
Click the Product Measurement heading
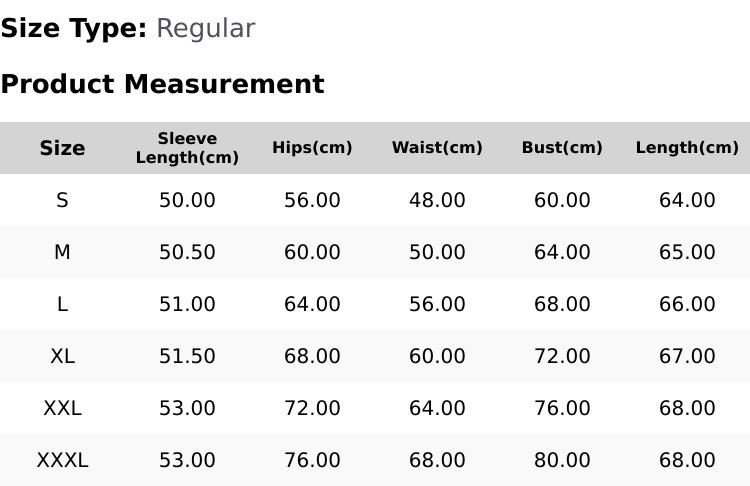pos(163,84)
